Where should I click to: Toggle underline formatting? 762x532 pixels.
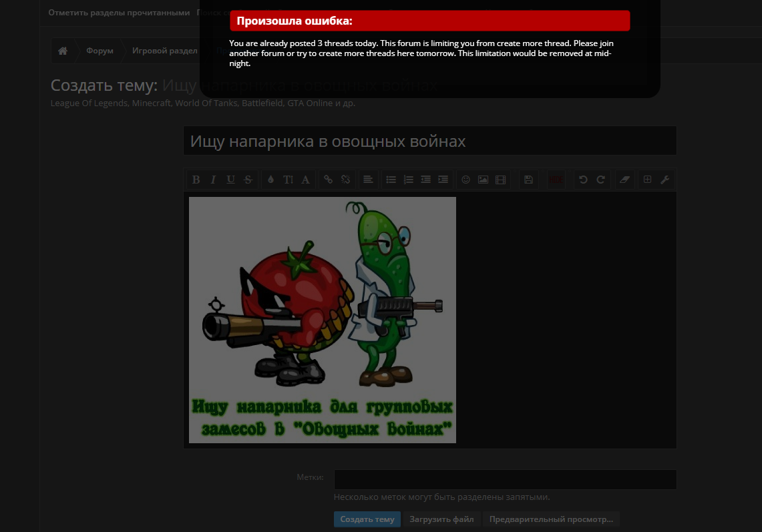pyautogui.click(x=231, y=180)
